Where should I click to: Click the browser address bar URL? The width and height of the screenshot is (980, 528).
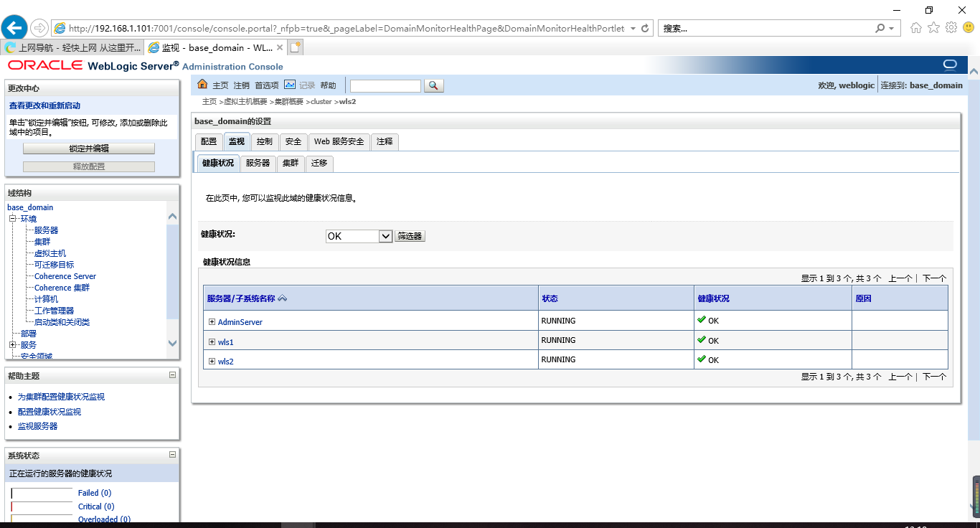point(347,29)
